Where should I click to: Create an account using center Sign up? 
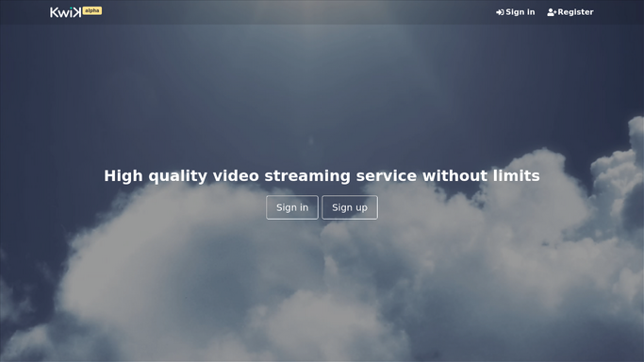coord(350,207)
